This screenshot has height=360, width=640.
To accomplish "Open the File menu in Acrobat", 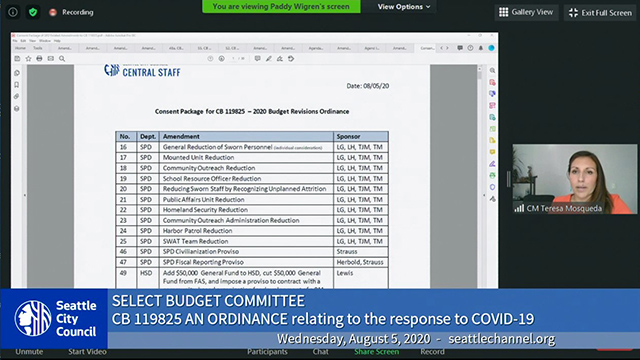I will pos(15,41).
